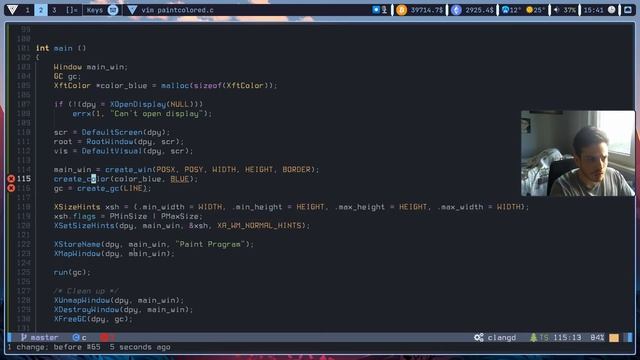Click the clock icon next to the time
640x360 pixels.
point(611,10)
